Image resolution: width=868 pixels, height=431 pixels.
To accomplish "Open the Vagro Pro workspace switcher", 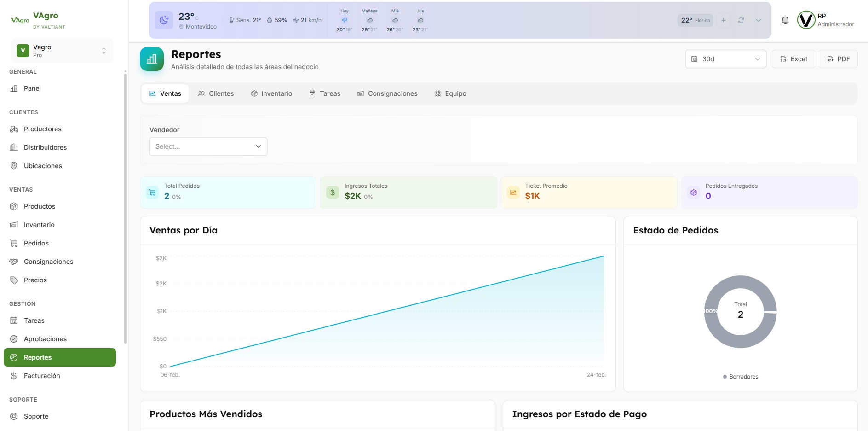I will tap(62, 51).
